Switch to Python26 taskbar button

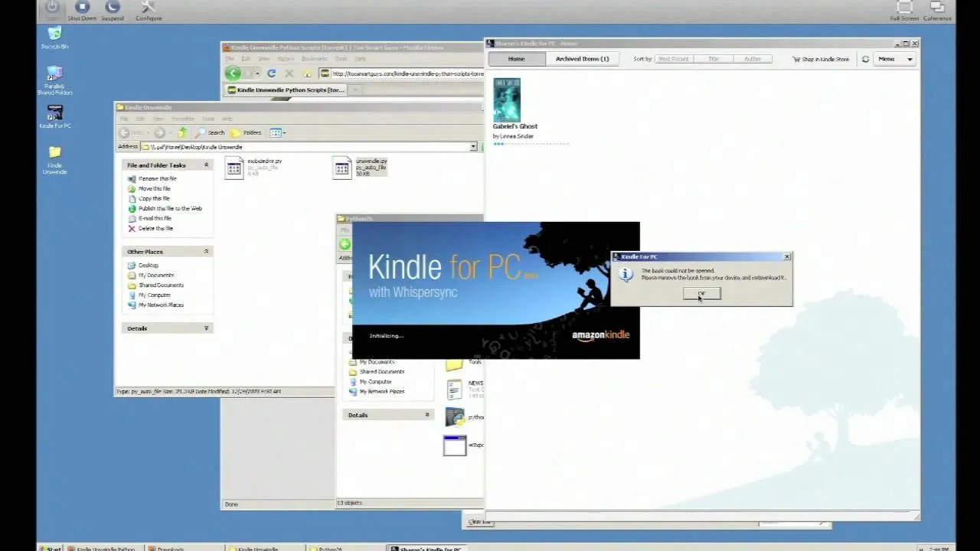[x=345, y=548]
